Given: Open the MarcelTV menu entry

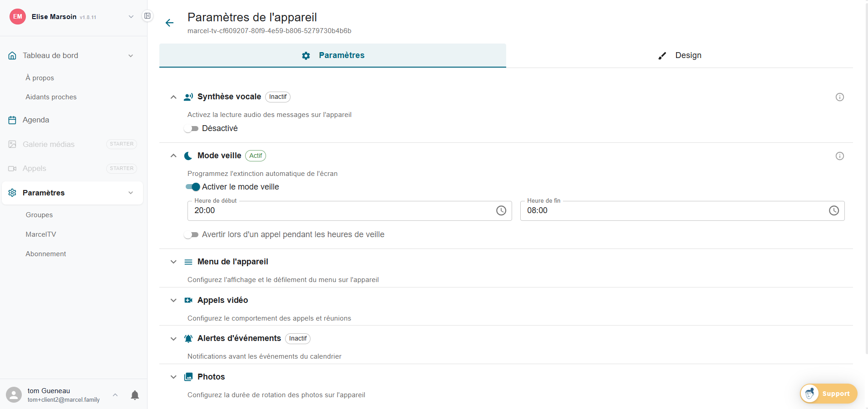Looking at the screenshot, I should click(x=40, y=234).
